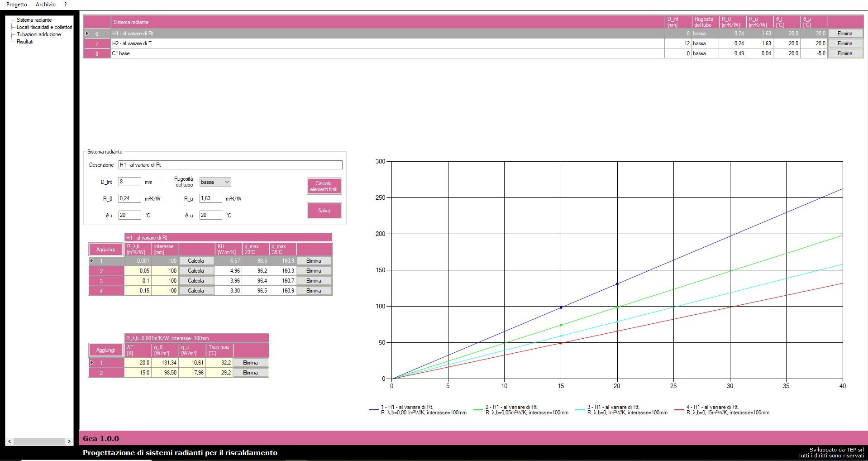868x461 pixels.
Task: Click legend label 3 R_λ,b=0,1m²W/K
Action: pos(627,410)
